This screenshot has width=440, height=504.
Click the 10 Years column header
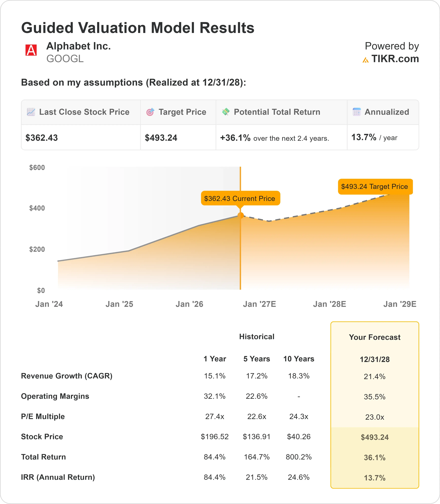299,359
